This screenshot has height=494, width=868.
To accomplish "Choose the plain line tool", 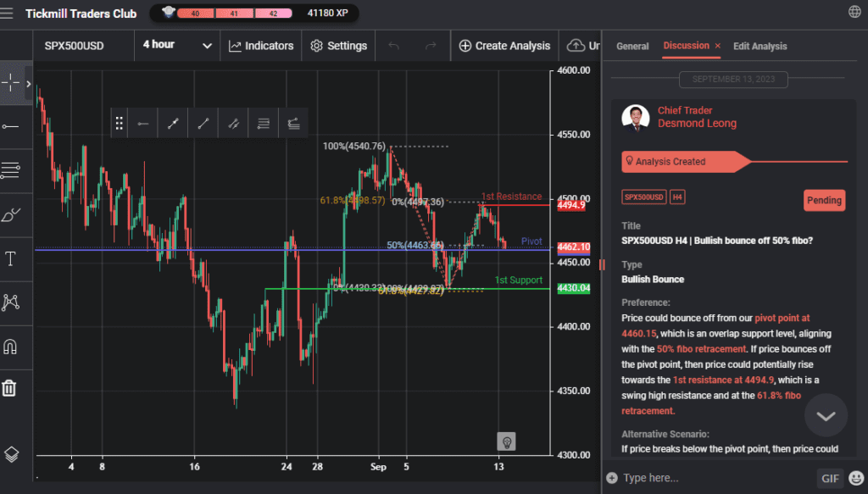I will pyautogui.click(x=203, y=123).
